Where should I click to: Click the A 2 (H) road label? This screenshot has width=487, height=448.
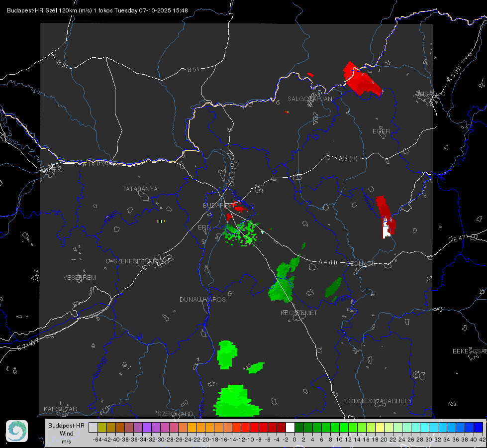tap(233, 171)
